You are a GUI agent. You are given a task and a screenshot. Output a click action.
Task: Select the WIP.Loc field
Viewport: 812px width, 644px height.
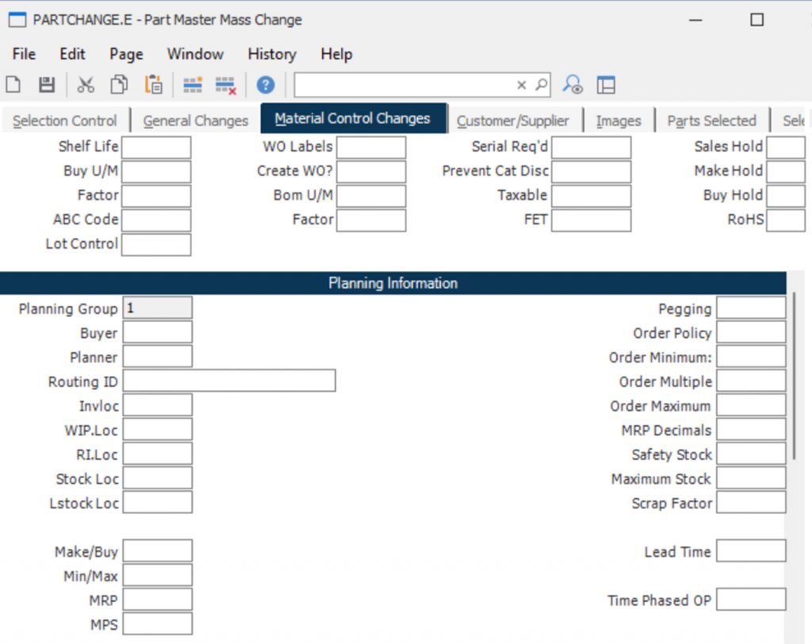(x=158, y=430)
